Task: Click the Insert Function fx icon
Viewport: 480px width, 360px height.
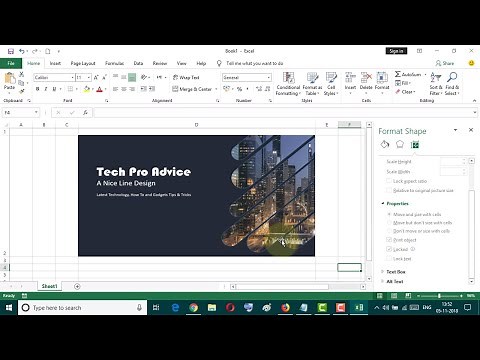Action: (85, 113)
